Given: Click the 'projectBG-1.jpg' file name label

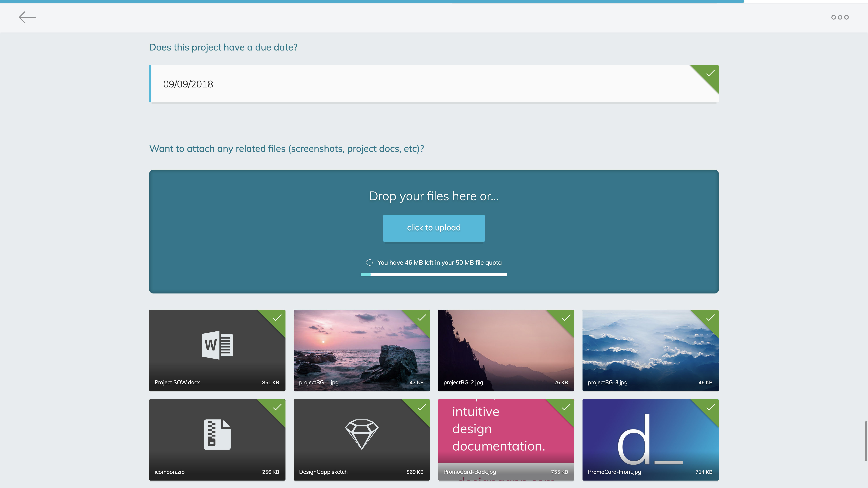Looking at the screenshot, I should click(319, 383).
